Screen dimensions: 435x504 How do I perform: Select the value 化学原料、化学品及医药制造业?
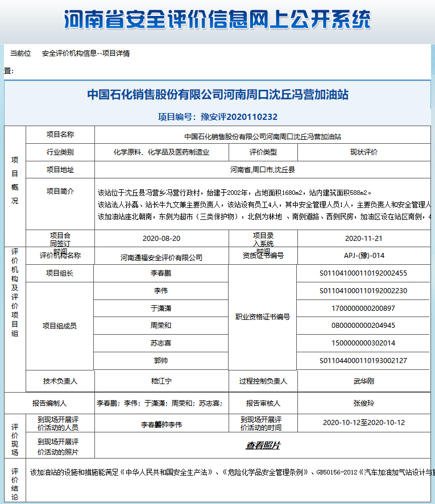161,152
